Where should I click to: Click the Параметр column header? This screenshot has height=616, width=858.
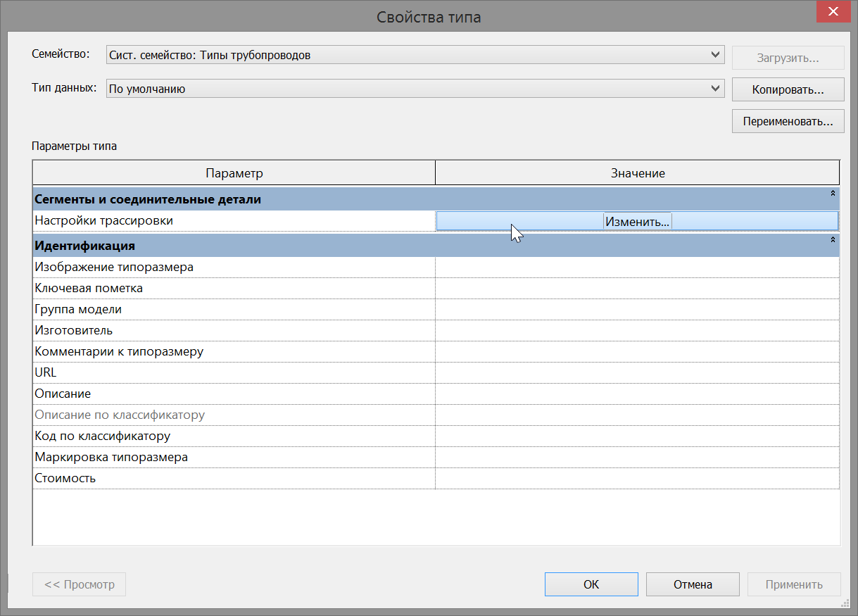[x=234, y=172]
